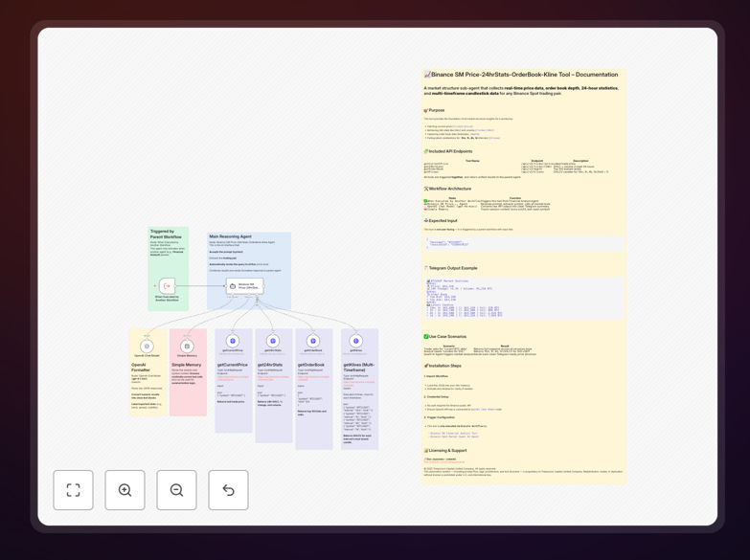The width and height of the screenshot is (750, 560).
Task: Click the 'Simple Memory' pink sticky note heading
Action: tap(187, 365)
